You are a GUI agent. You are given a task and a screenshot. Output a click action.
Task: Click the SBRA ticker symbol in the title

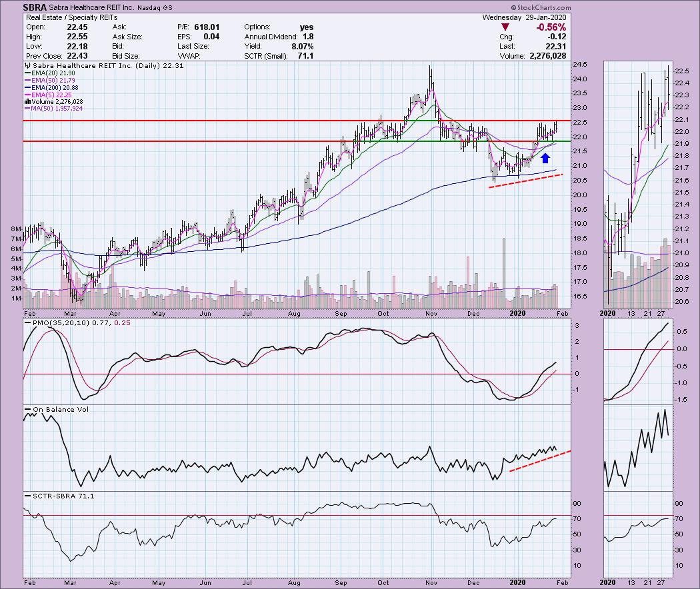pyautogui.click(x=36, y=7)
